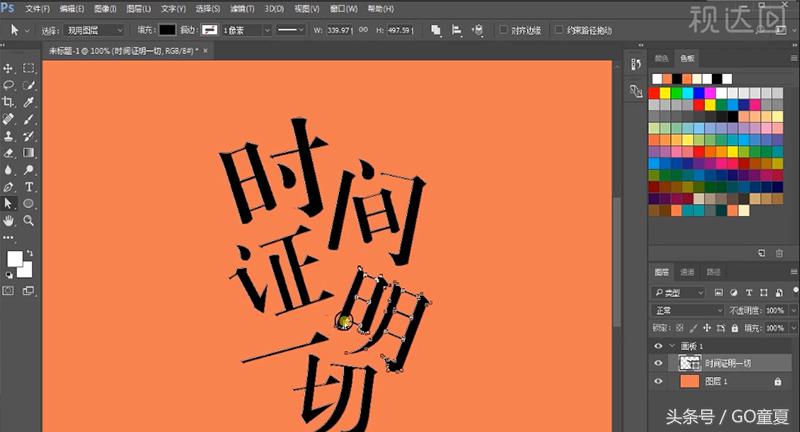Select the Eyedropper tool
This screenshot has height=432, width=800.
coord(29,102)
